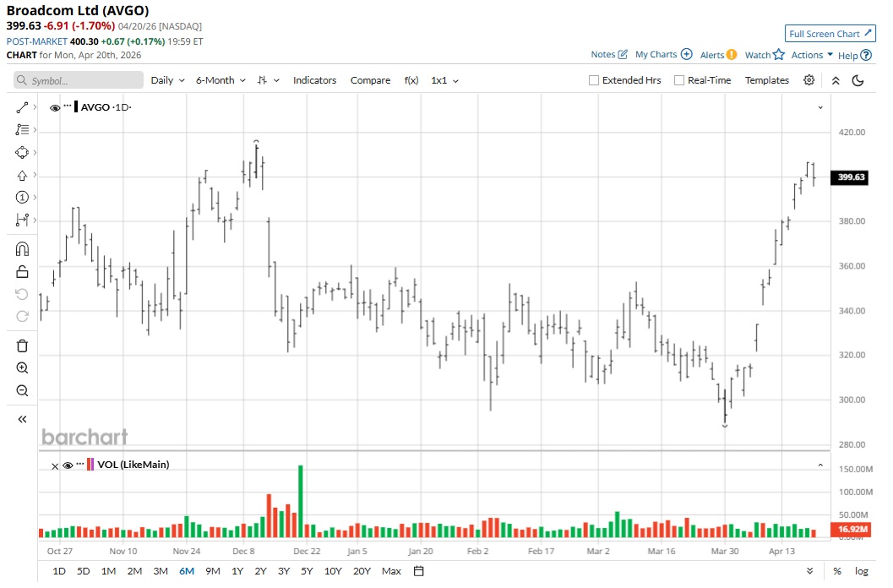This screenshot has height=588, width=893.
Task: Choose the geometric shapes tool
Action: pos(22,153)
